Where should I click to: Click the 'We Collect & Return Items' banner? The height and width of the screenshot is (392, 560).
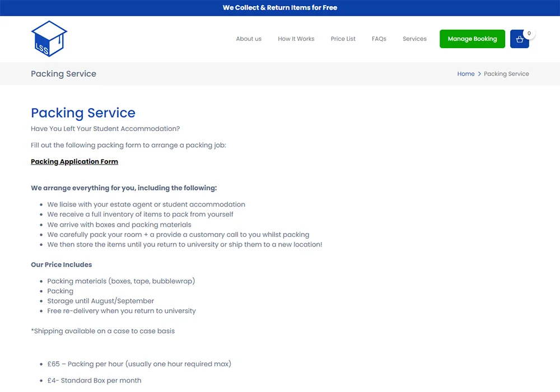click(280, 8)
